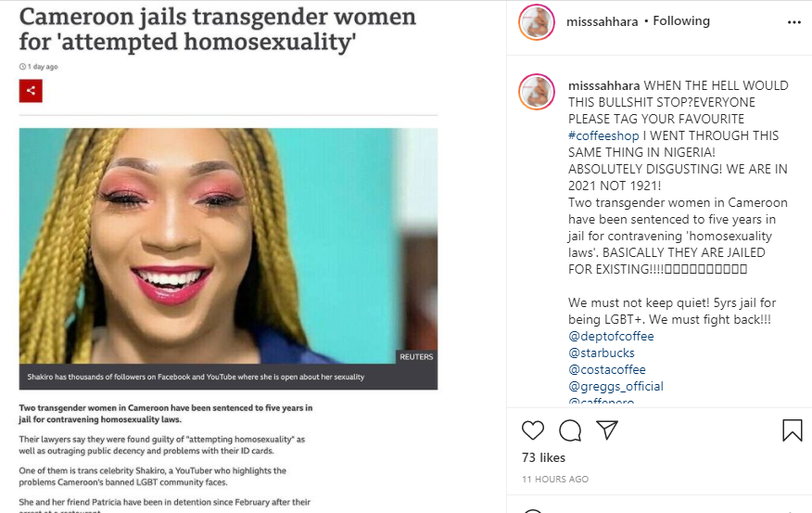Image resolution: width=812 pixels, height=513 pixels.
Task: Click the clock icon beside 1 day ago
Action: pyautogui.click(x=22, y=67)
